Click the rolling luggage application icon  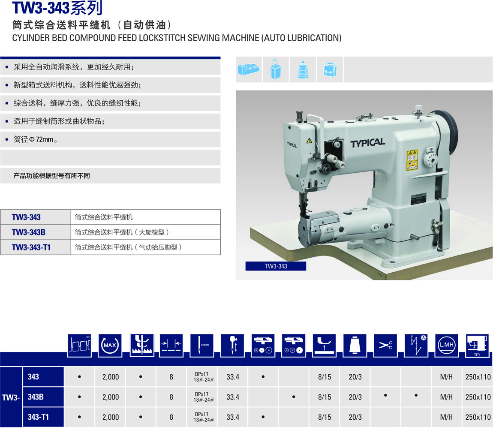[276, 69]
